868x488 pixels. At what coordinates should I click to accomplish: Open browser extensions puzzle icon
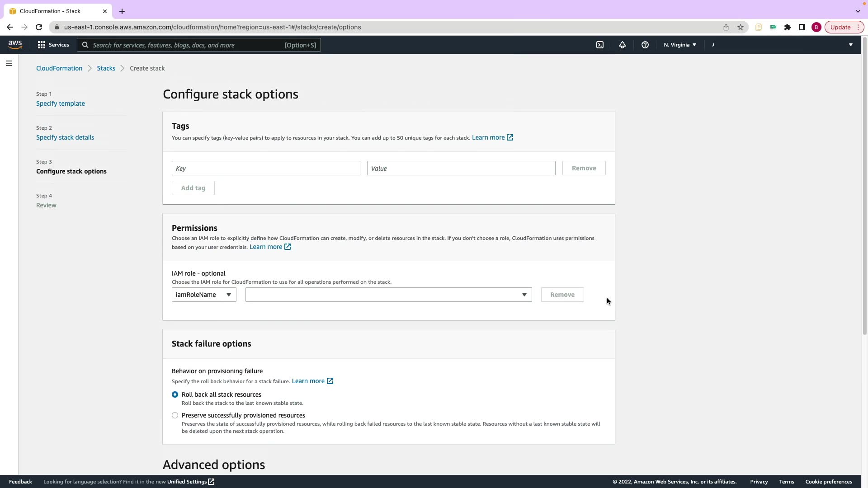tap(788, 27)
